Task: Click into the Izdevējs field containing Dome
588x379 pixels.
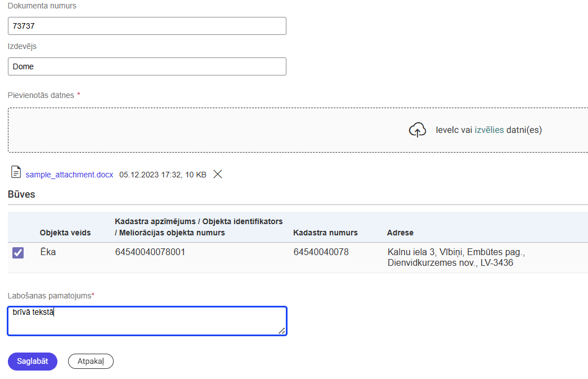Action: [147, 66]
